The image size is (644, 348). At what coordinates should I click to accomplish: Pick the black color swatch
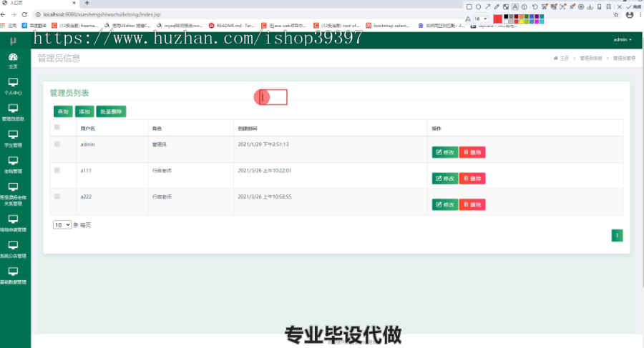tap(506, 16)
